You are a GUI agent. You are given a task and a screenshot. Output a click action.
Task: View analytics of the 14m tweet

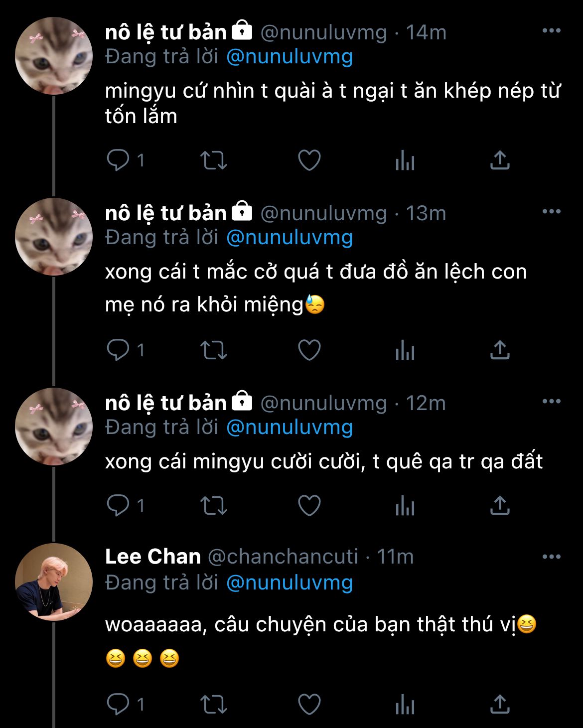(x=405, y=160)
